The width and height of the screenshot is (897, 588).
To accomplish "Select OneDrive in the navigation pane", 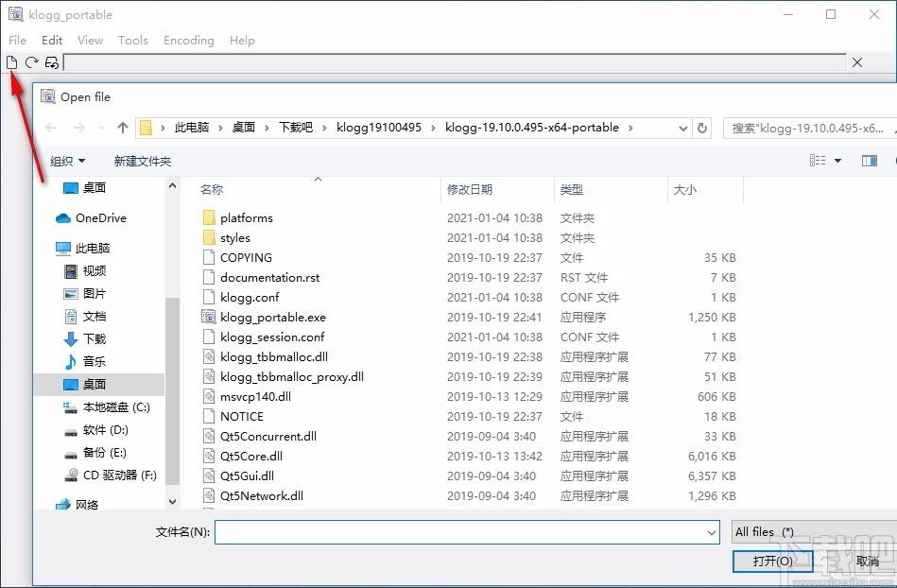I will point(92,218).
